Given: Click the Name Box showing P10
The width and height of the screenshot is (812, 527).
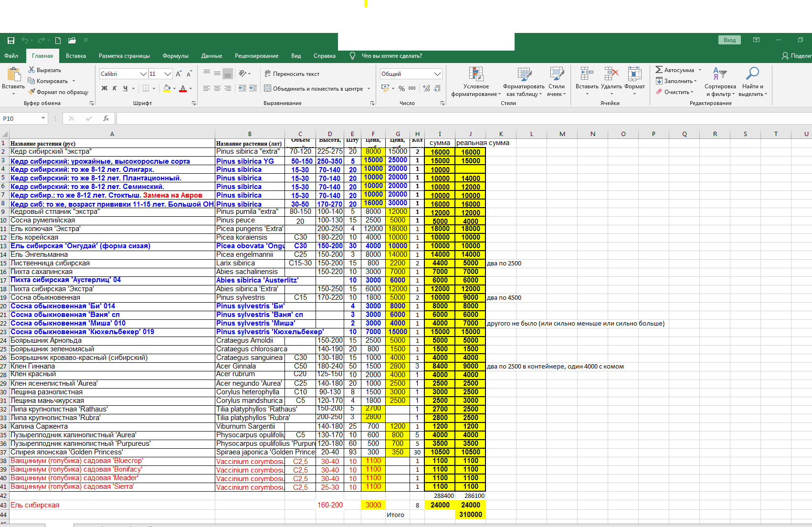Looking at the screenshot, I should (x=21, y=118).
